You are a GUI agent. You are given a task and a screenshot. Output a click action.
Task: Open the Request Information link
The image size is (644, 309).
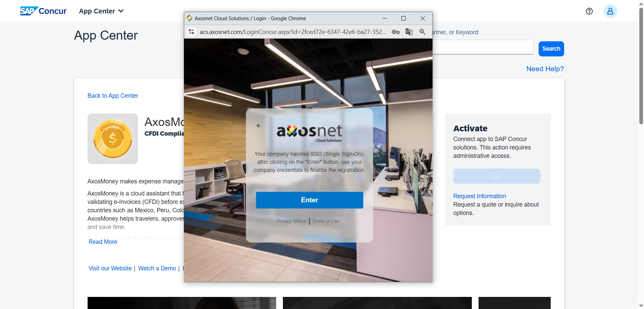click(x=479, y=196)
